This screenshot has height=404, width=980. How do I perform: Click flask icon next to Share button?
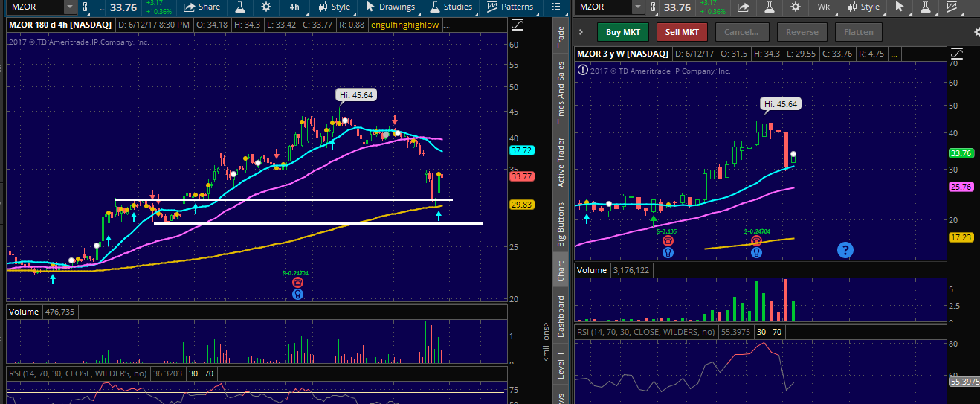click(240, 7)
